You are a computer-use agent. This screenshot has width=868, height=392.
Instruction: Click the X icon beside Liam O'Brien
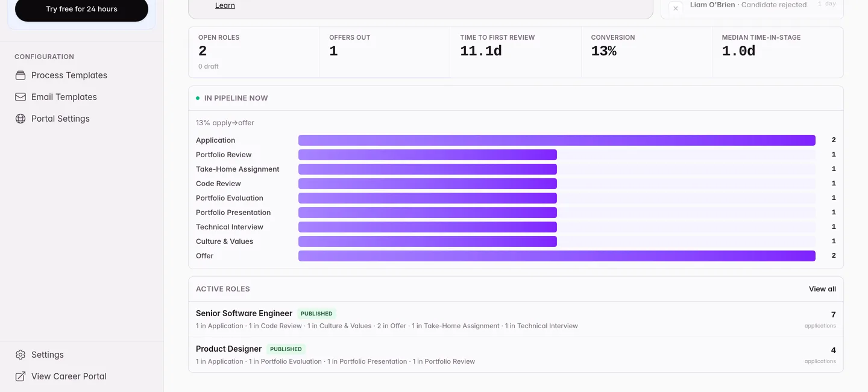pos(676,8)
